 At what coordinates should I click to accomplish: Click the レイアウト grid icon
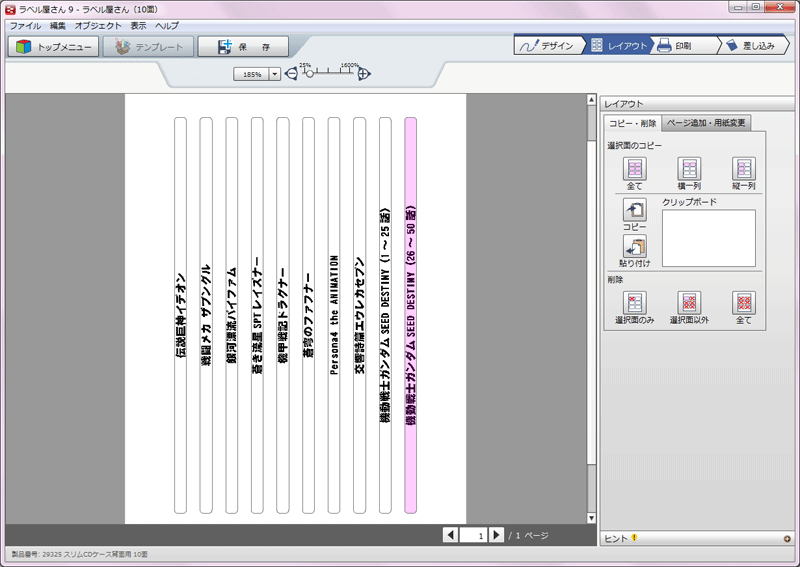pos(596,45)
